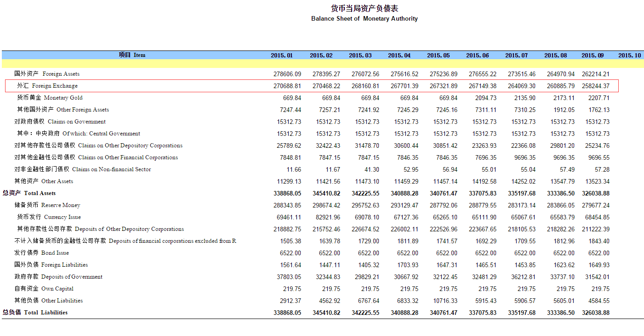Select Monetary Gold value 2207.71
Viewport: 644px width, 336px height.
pyautogui.click(x=599, y=98)
